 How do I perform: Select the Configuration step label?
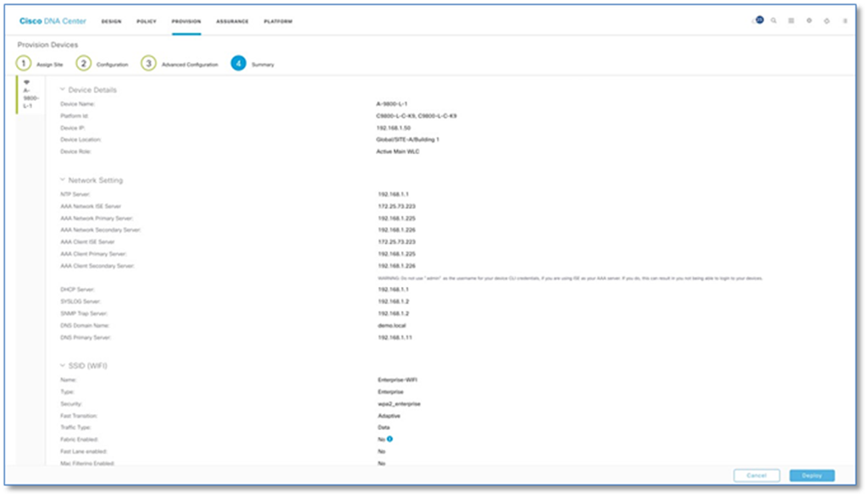[112, 64]
